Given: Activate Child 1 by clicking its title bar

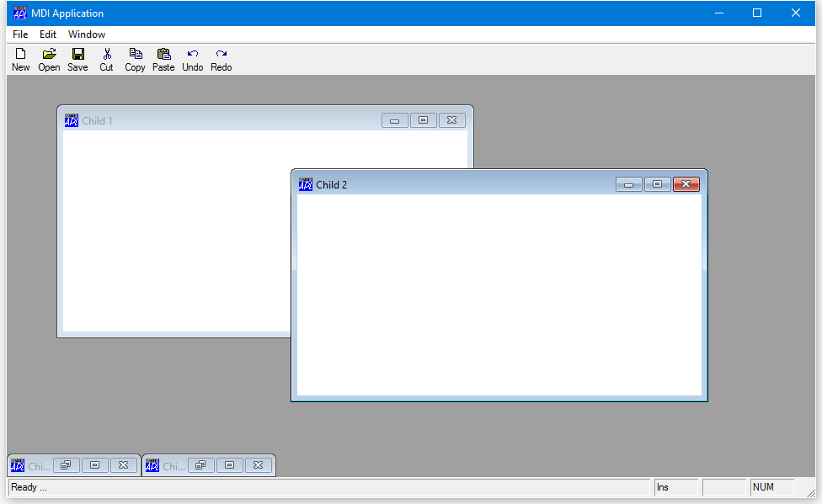Looking at the screenshot, I should click(236, 121).
